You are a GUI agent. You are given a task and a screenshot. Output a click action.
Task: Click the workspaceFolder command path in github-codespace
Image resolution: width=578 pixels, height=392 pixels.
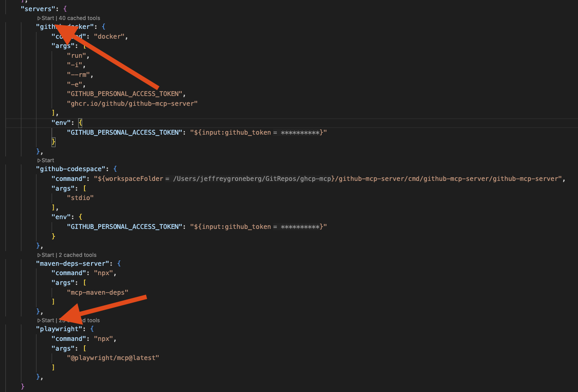(329, 179)
